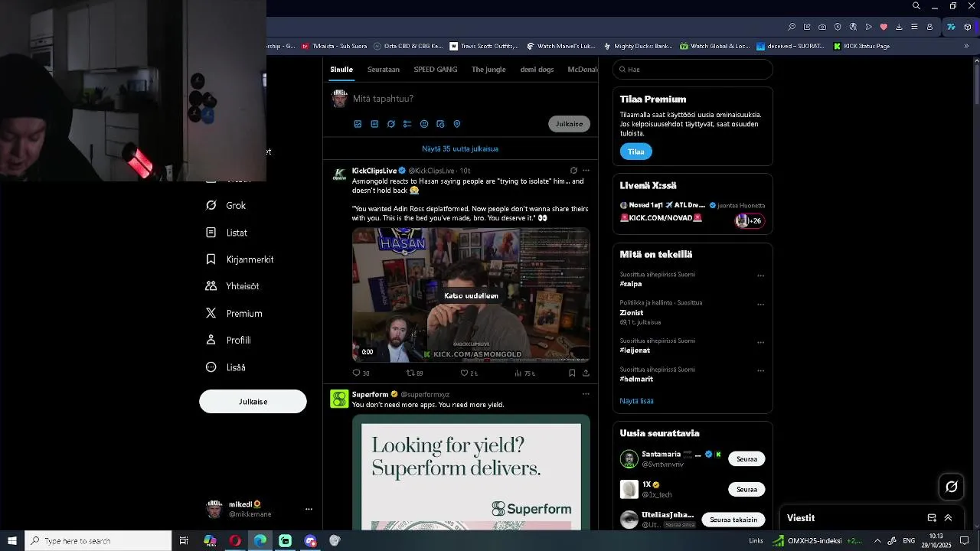
Task: Bookmark the KickClipsLive post
Action: pyautogui.click(x=572, y=373)
